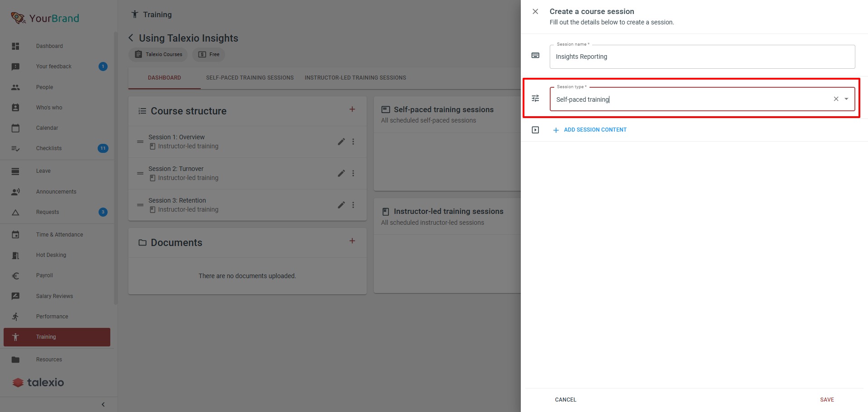
Task: Edit Session 3: Retention
Action: pyautogui.click(x=341, y=205)
